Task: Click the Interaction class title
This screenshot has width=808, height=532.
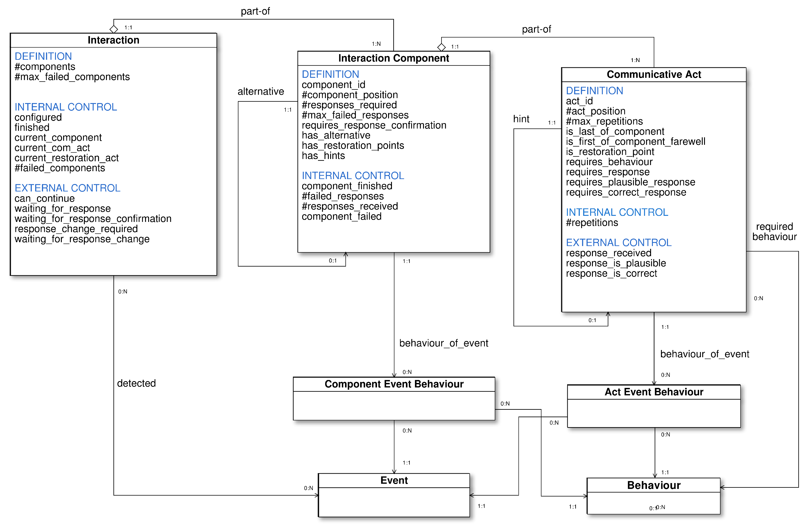Action: pos(113,40)
